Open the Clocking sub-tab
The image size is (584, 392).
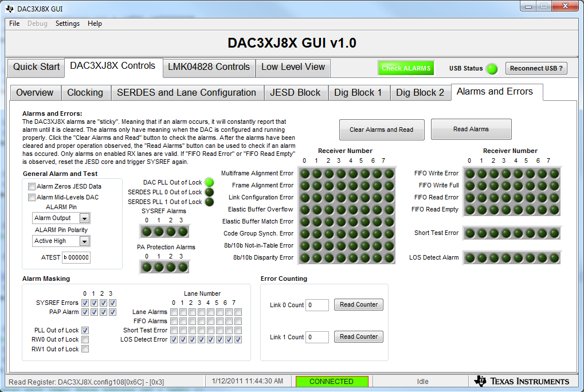point(85,93)
